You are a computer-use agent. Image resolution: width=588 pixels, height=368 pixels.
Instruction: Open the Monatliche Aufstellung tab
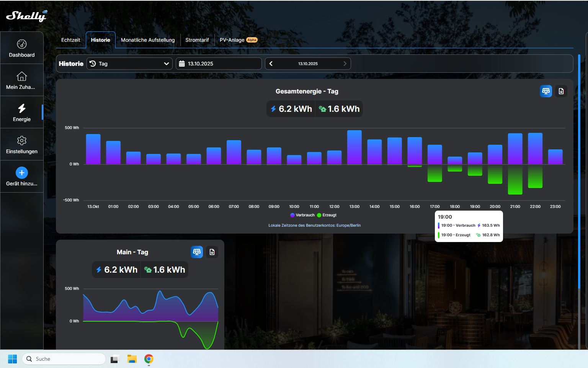(148, 40)
